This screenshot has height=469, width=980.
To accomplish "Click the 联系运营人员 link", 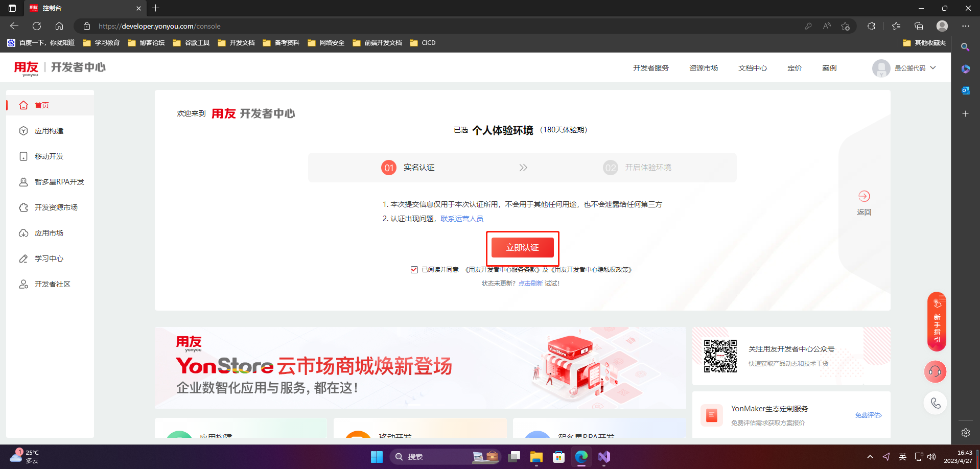I will 462,219.
